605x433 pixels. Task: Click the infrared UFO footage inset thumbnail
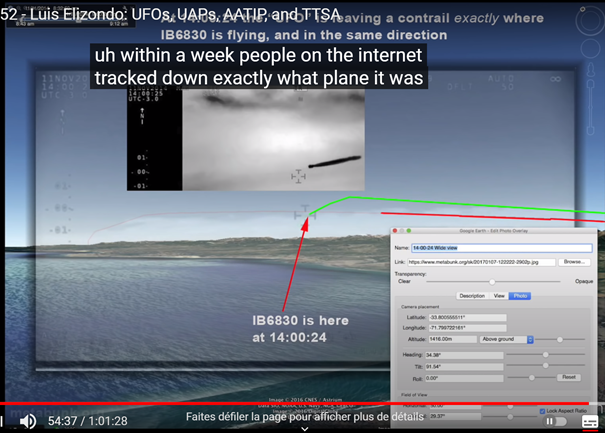pyautogui.click(x=246, y=139)
